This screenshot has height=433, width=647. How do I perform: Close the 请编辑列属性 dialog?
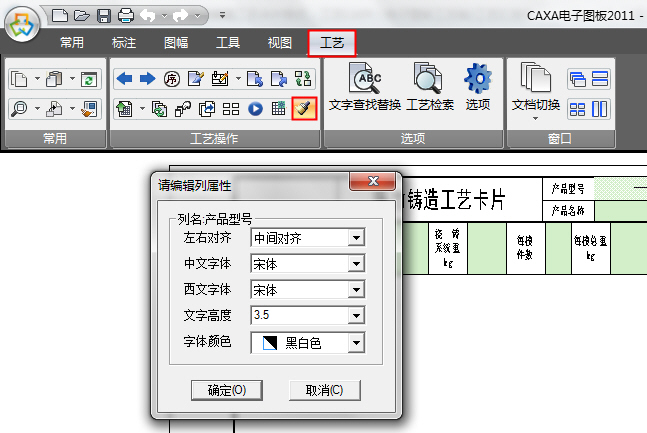[373, 181]
